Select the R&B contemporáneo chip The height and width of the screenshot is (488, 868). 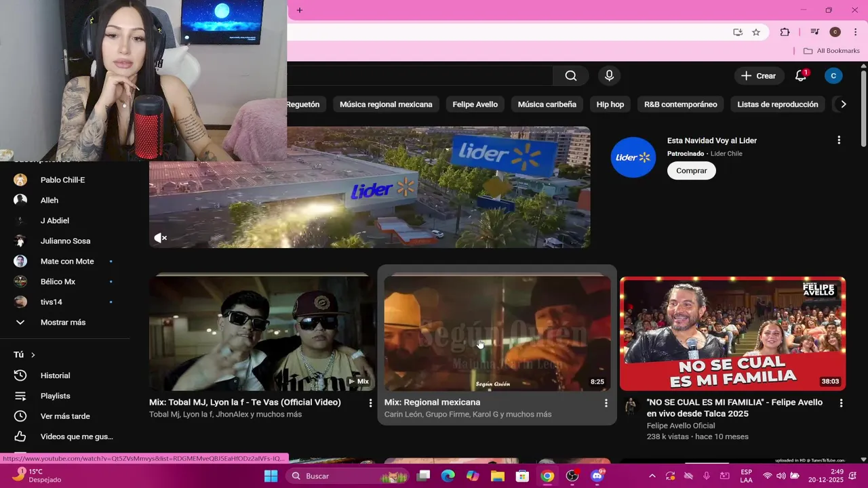681,104
